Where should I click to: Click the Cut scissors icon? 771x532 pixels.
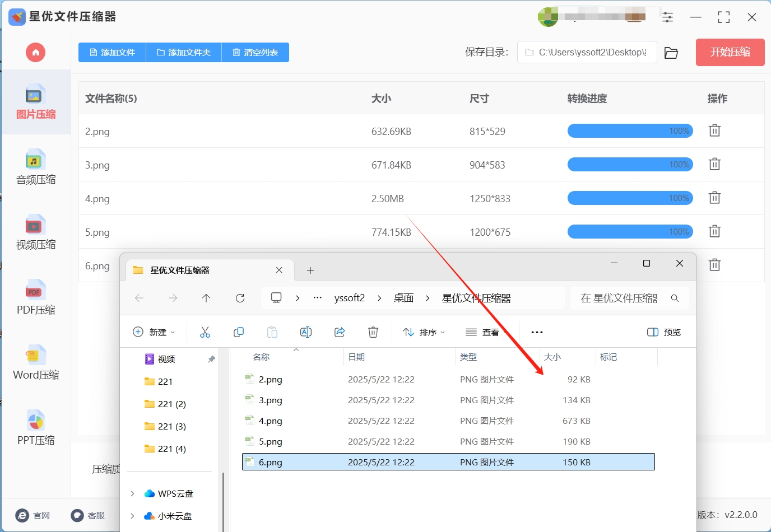pyautogui.click(x=205, y=332)
